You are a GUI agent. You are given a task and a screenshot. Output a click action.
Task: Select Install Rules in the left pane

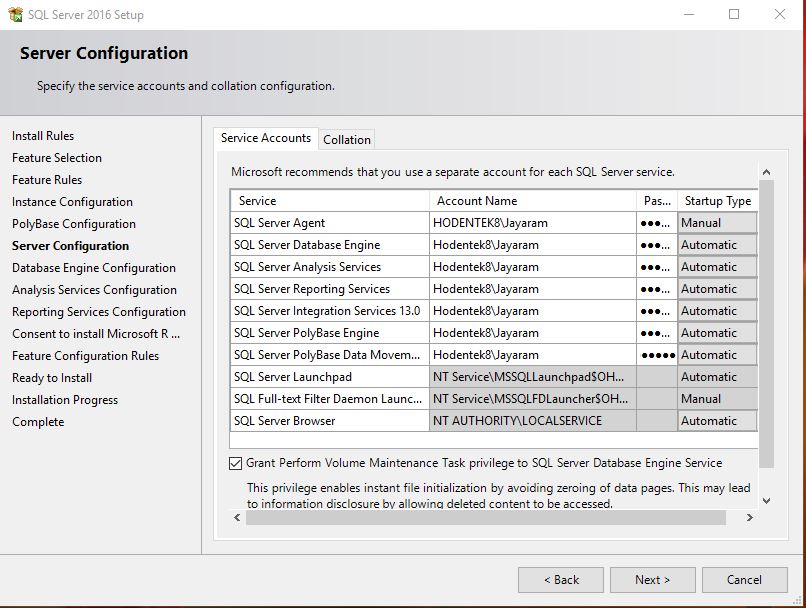point(42,135)
